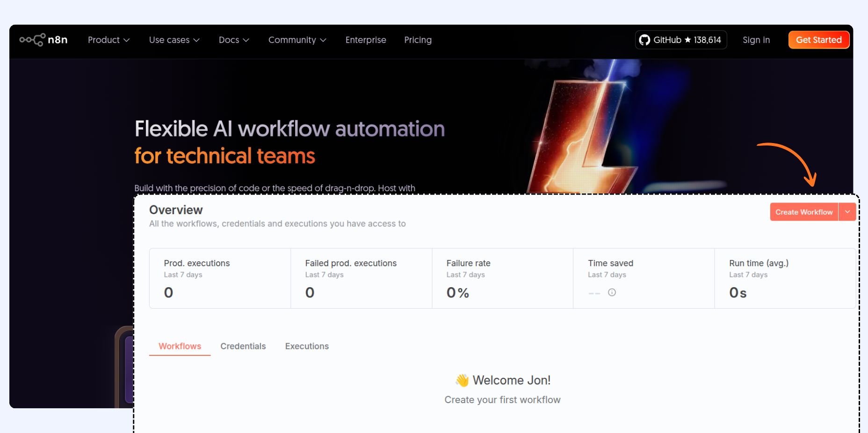Image resolution: width=868 pixels, height=433 pixels.
Task: Select the Failure rate stat card
Action: tap(502, 278)
